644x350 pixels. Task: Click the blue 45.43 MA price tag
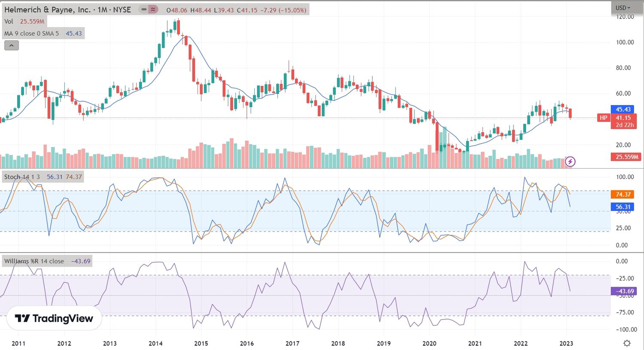click(x=623, y=109)
